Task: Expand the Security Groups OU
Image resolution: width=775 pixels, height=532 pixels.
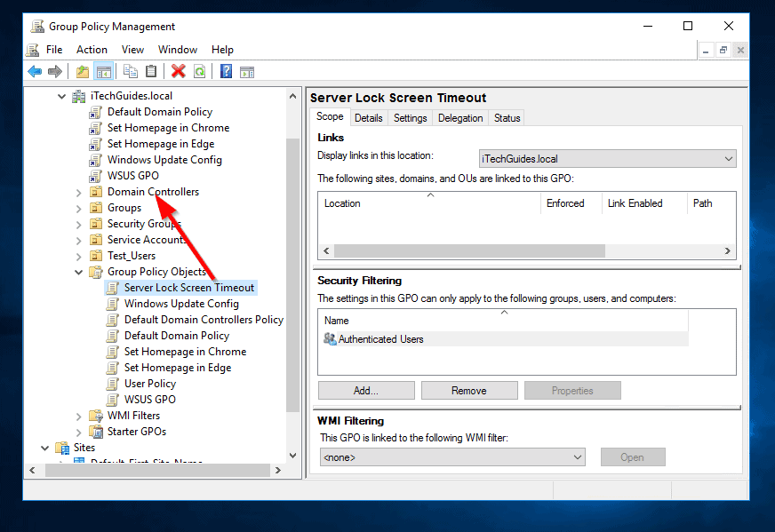Action: pyautogui.click(x=78, y=225)
